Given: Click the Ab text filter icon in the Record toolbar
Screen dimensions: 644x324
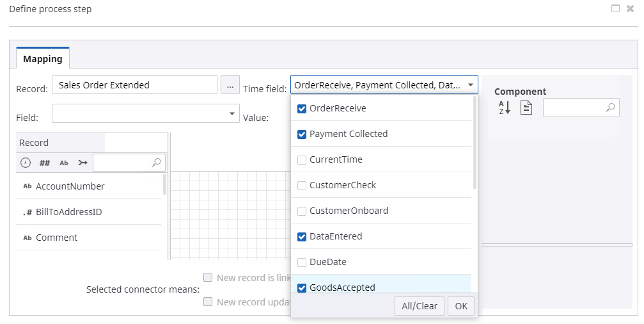Looking at the screenshot, I should point(64,163).
